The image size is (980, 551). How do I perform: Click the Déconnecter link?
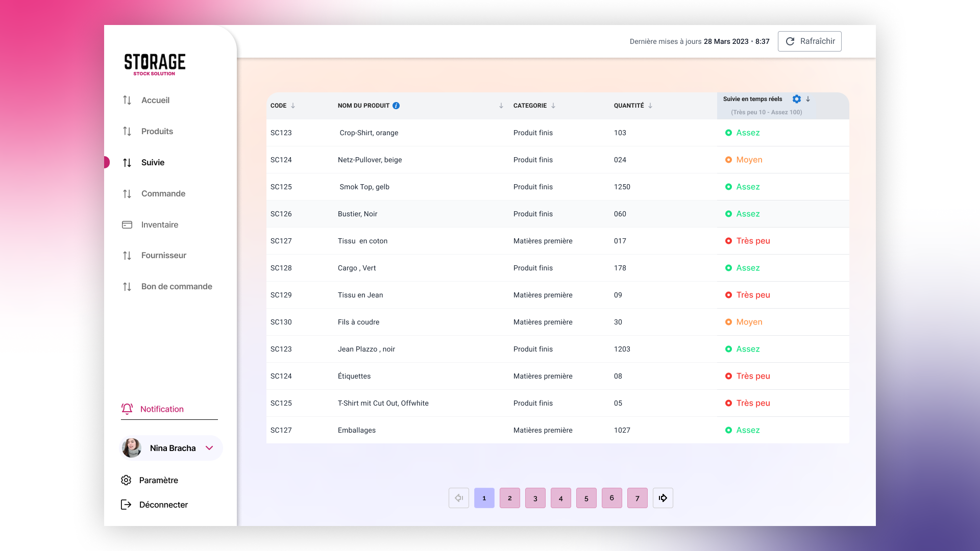[x=163, y=505]
